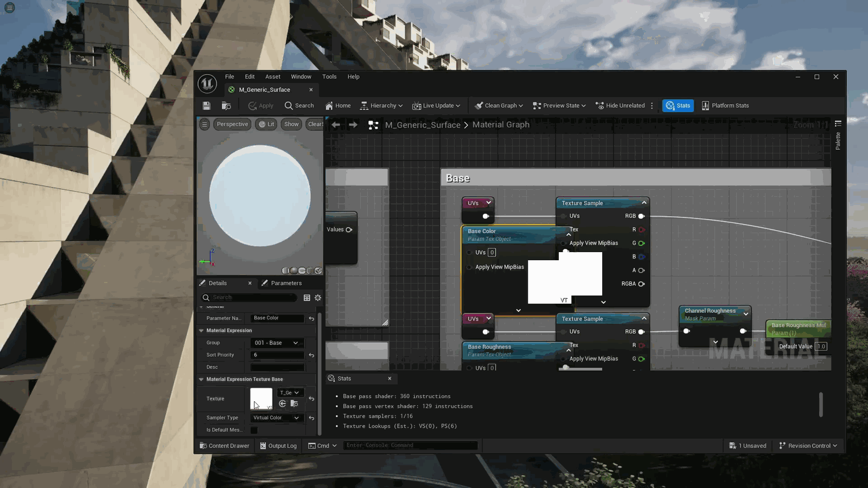
Task: Click the Lit view mode button
Action: [x=266, y=124]
